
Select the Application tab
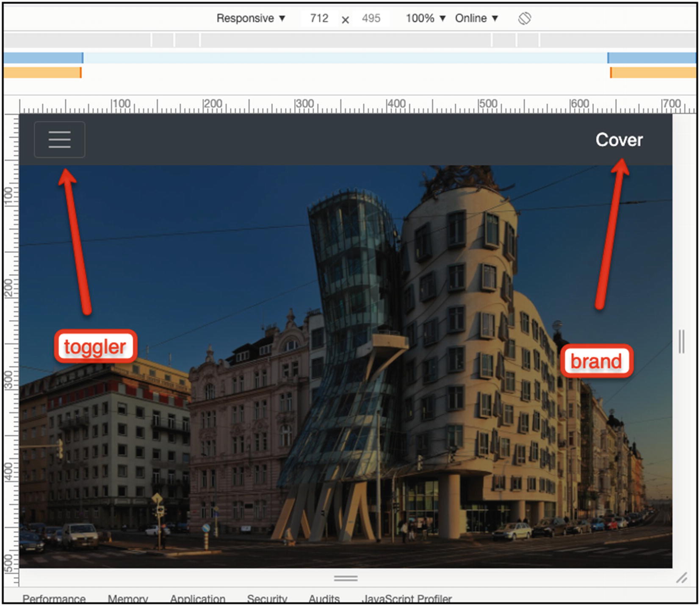point(197,598)
